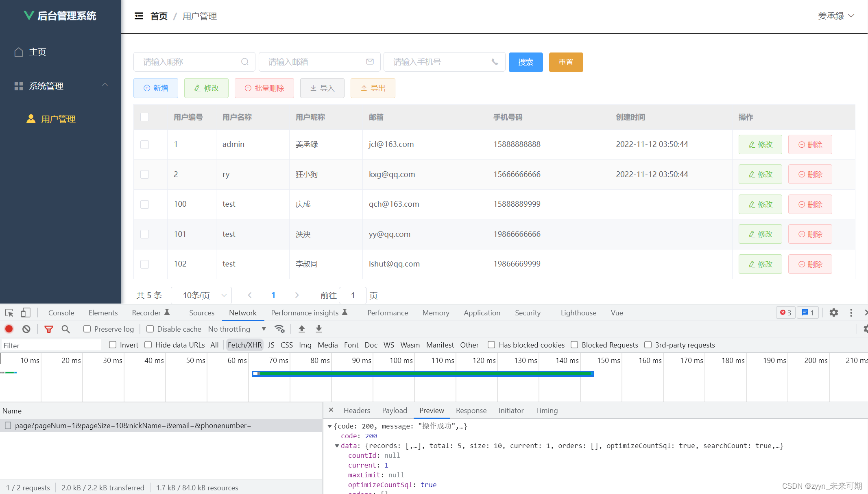Click the red network filter funnel icon

point(48,329)
